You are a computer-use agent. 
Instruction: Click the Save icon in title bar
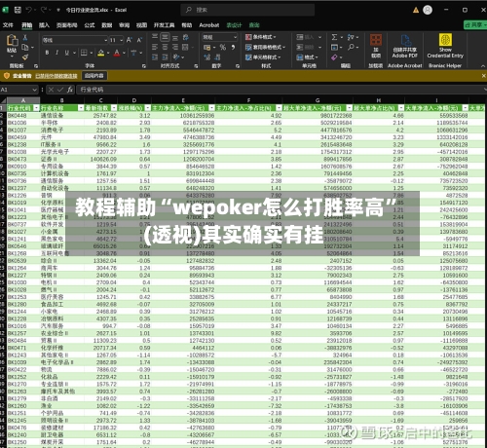tap(18, 10)
